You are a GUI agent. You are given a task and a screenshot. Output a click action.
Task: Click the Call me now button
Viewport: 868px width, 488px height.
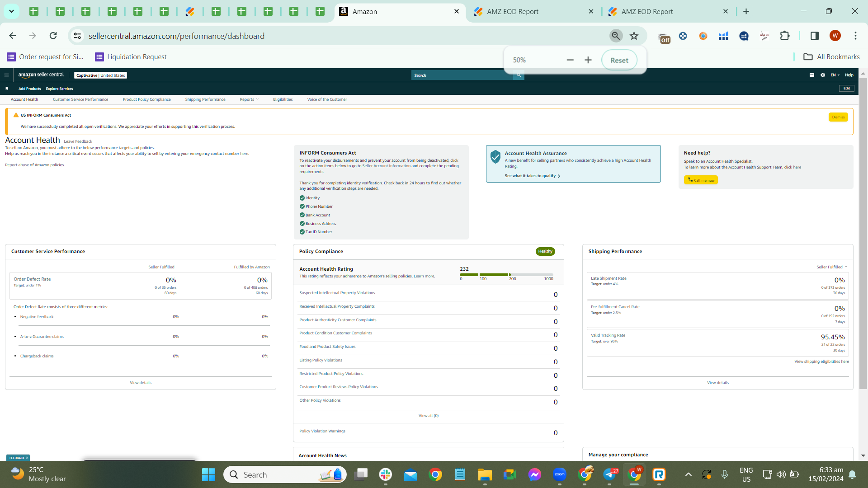pos(701,180)
